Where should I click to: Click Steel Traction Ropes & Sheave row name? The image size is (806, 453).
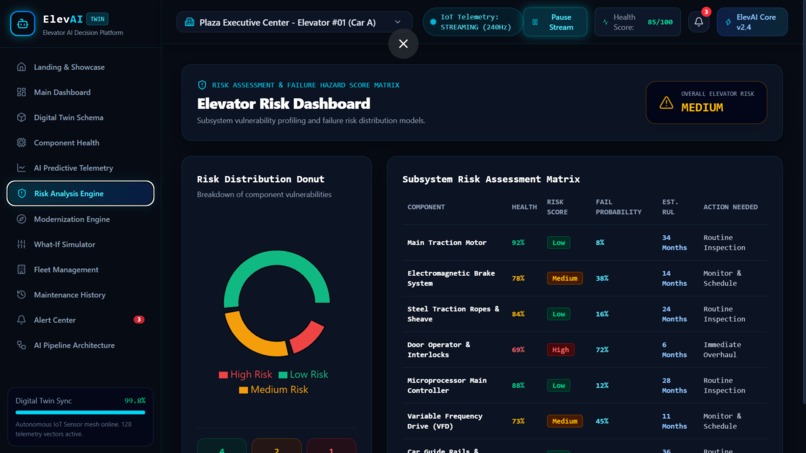(x=453, y=314)
